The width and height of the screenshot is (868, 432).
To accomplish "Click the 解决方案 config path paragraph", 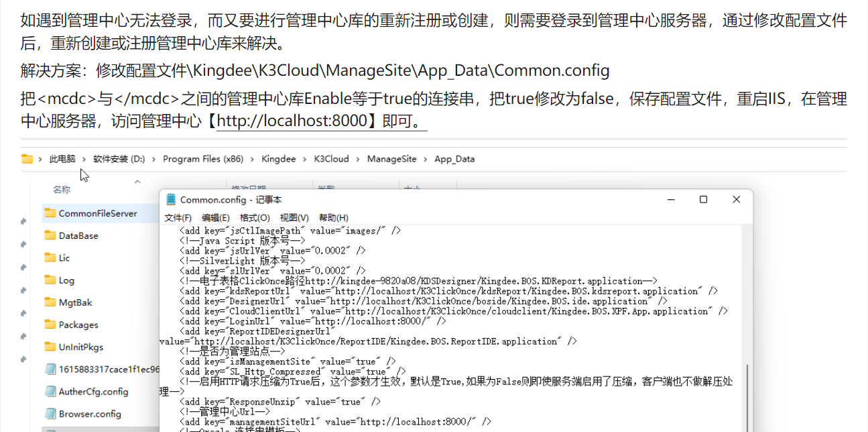I will click(x=315, y=70).
